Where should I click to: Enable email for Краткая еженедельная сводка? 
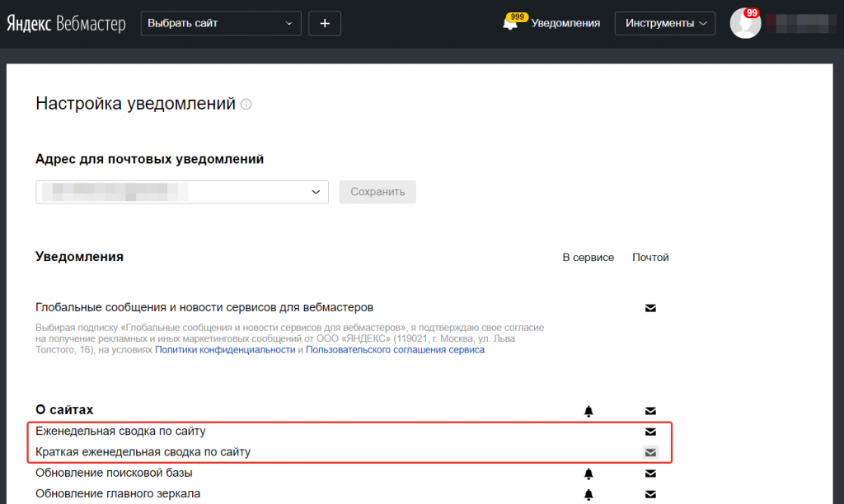coord(650,453)
